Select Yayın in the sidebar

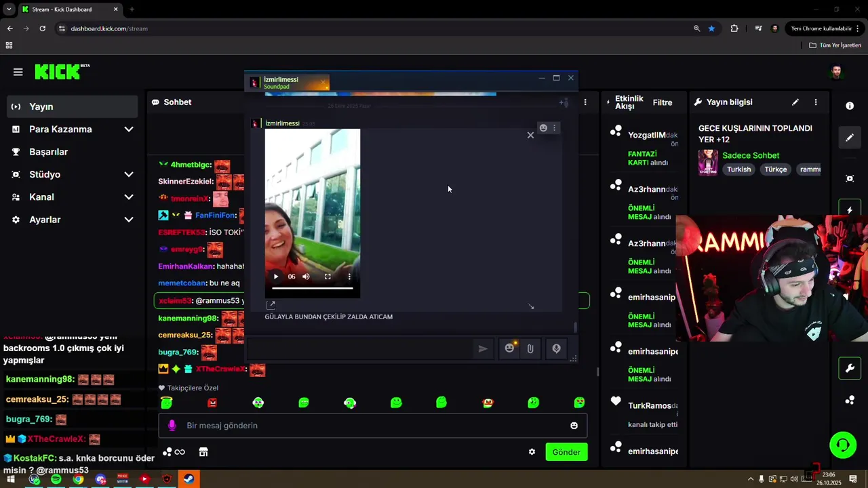(73, 106)
